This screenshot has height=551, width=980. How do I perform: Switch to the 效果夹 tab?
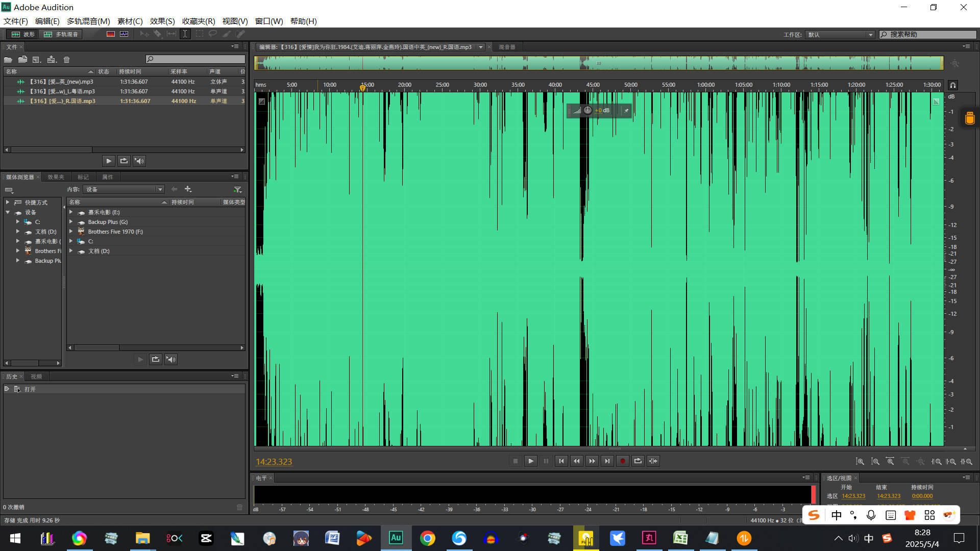[56, 177]
